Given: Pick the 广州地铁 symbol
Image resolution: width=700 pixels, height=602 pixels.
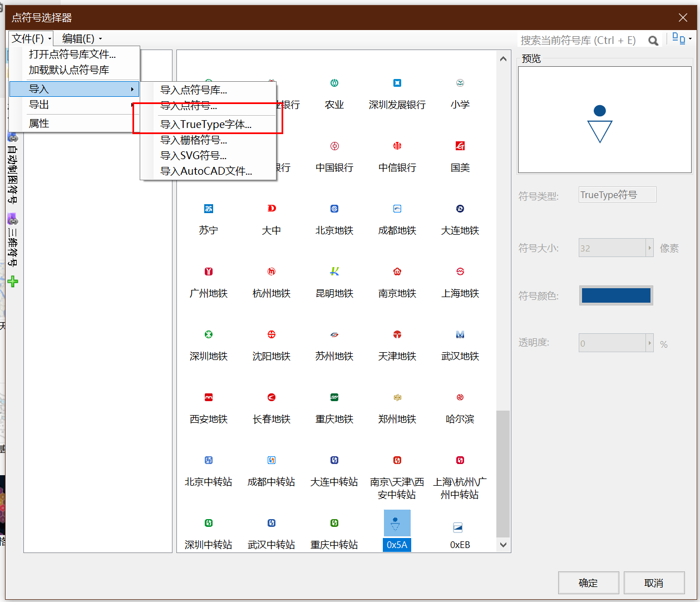Looking at the screenshot, I should pyautogui.click(x=209, y=272).
